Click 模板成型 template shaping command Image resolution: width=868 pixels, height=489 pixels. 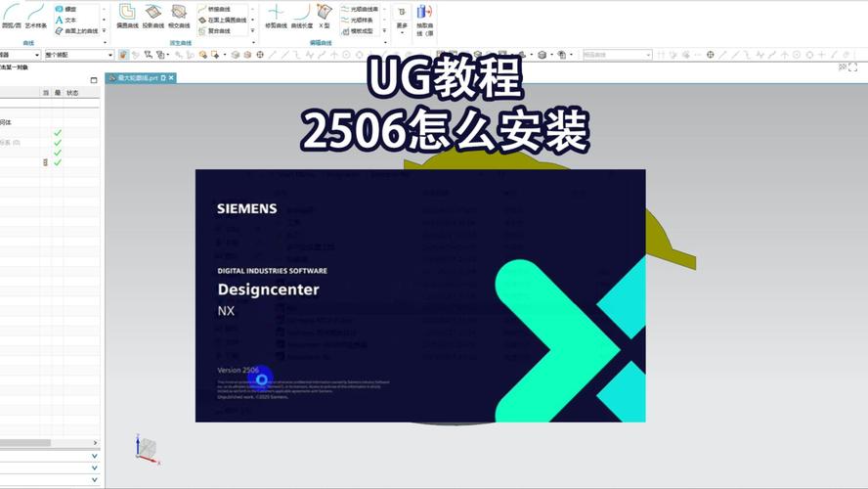coord(358,31)
